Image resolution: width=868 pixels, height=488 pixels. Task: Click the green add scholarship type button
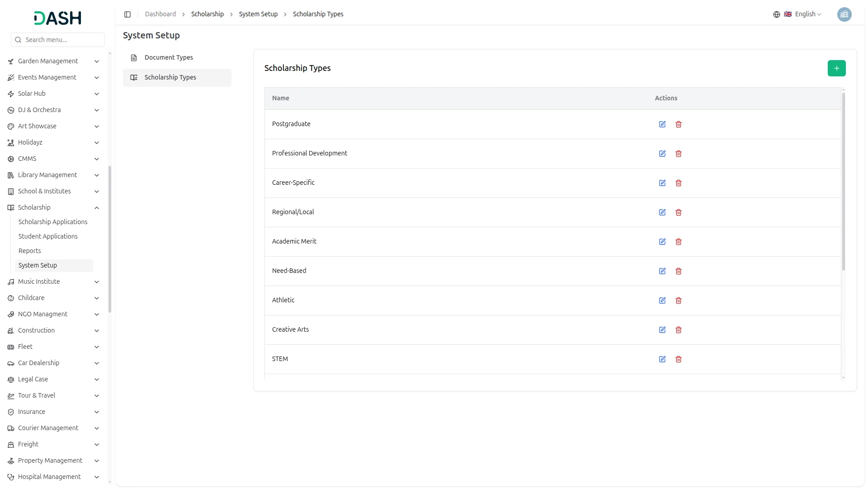(836, 68)
